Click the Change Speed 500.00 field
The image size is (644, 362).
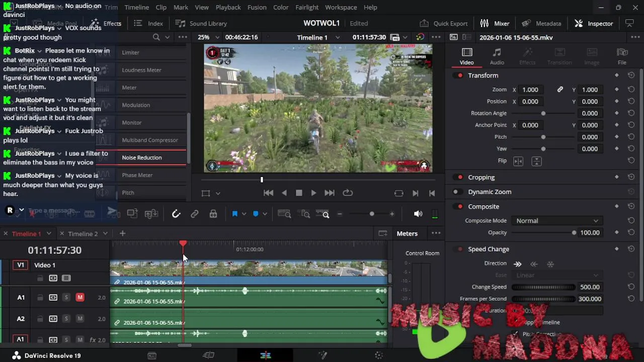(x=590, y=287)
